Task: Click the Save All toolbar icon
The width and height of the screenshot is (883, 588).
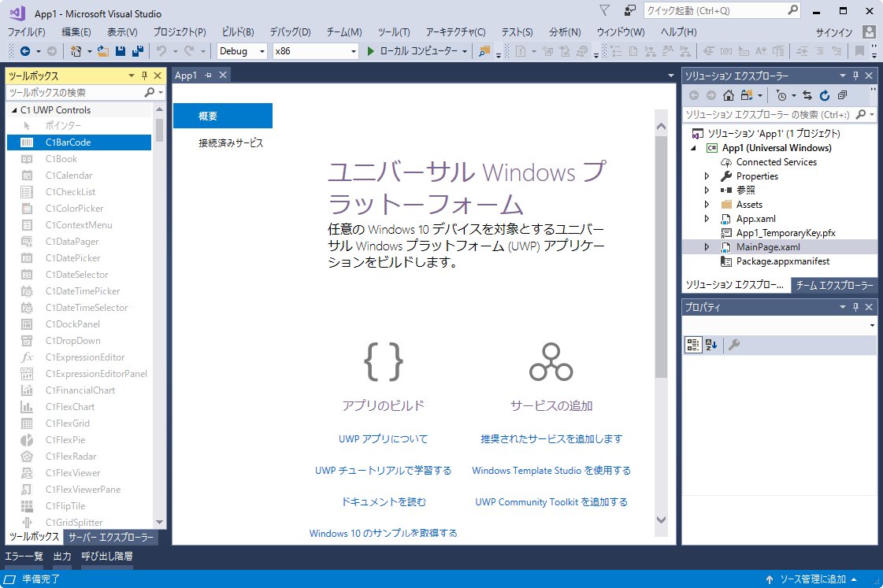Action: point(137,51)
